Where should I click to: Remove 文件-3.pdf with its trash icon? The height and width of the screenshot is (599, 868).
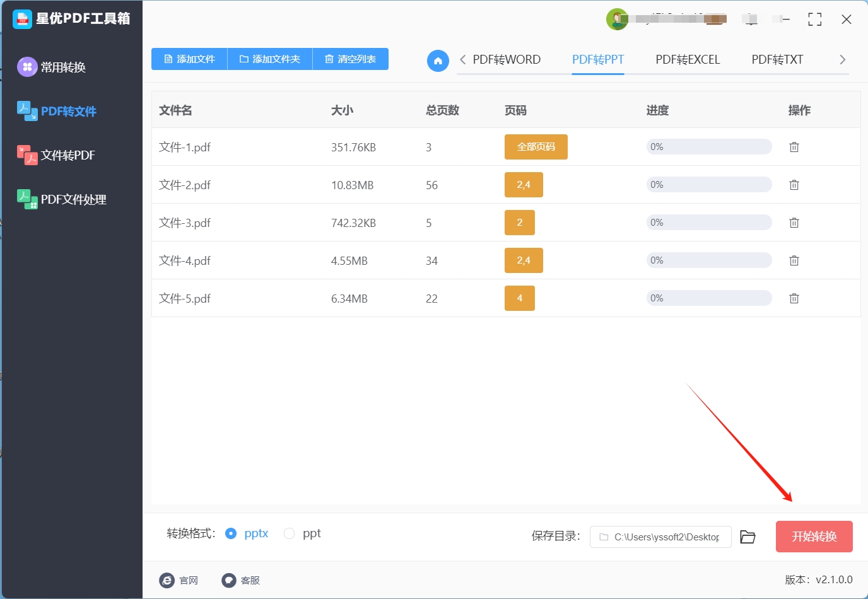click(x=794, y=223)
